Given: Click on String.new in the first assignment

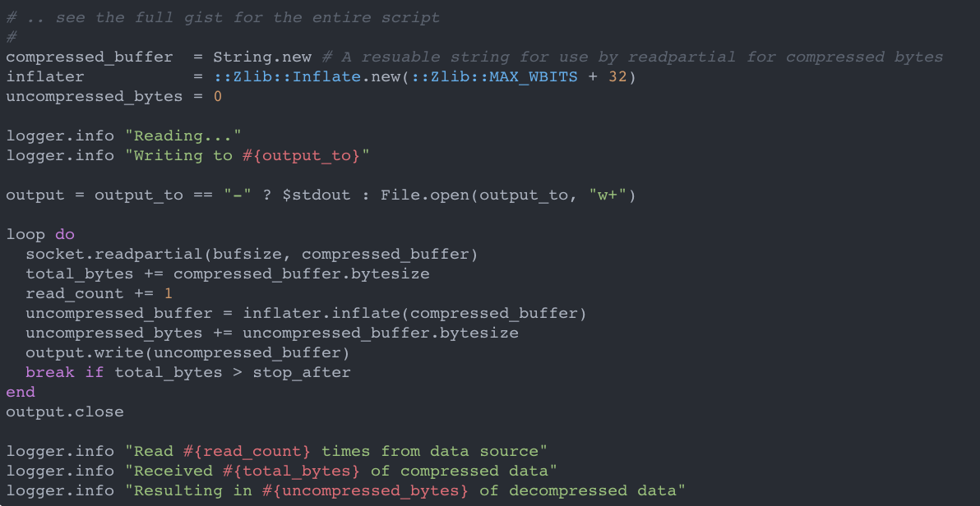Looking at the screenshot, I should coord(262,57).
